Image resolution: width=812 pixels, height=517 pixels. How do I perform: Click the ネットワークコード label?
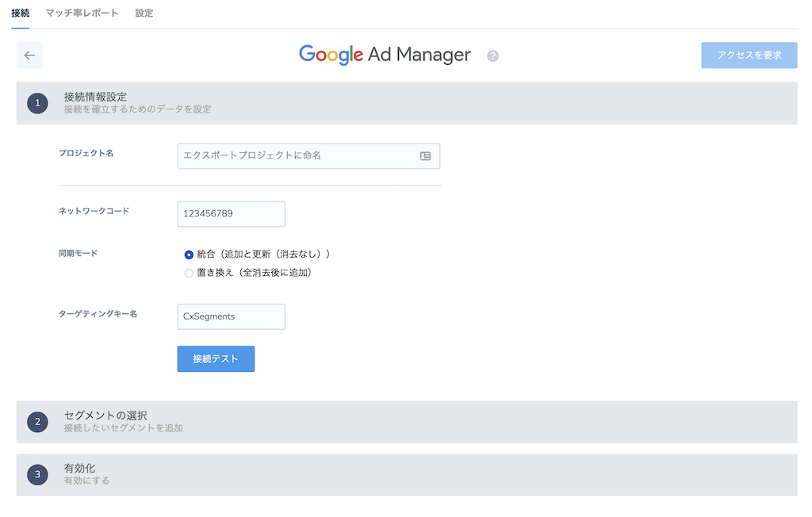point(94,211)
